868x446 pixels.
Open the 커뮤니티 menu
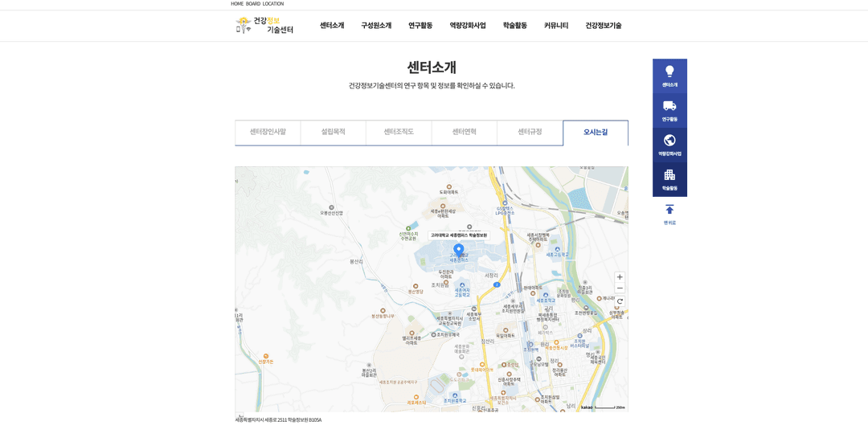[556, 26]
